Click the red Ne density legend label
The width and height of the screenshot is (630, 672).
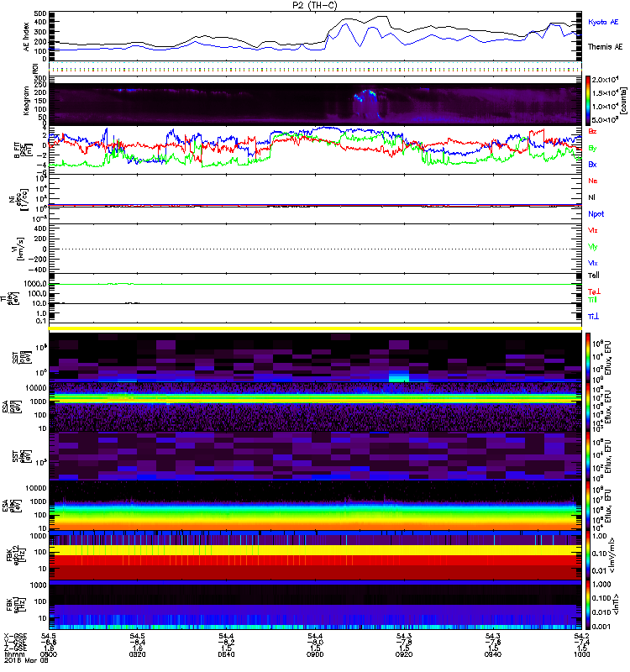593,181
